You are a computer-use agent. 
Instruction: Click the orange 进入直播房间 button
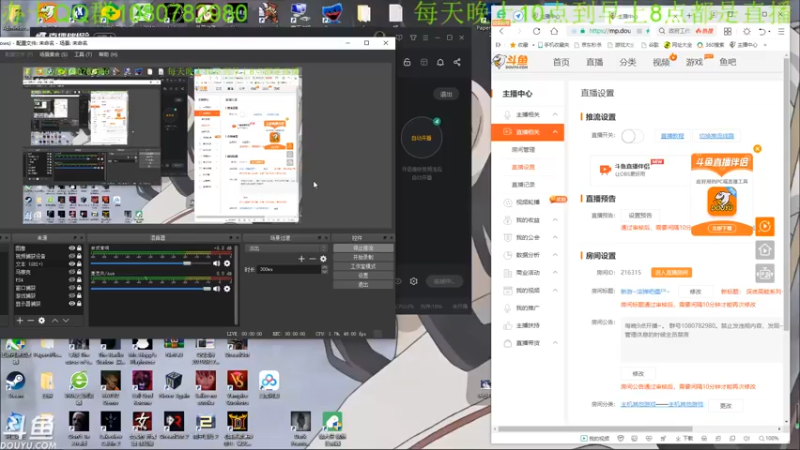(x=671, y=272)
